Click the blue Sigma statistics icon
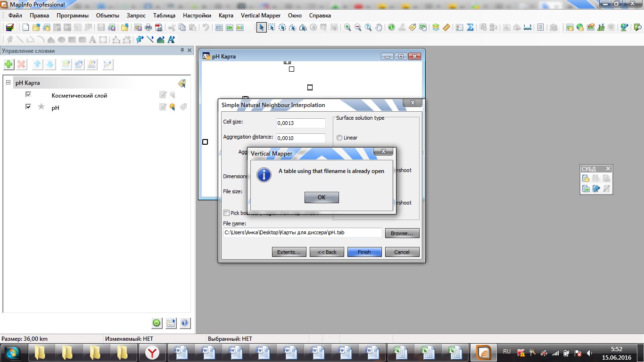The height and width of the screenshot is (362, 644). [x=470, y=27]
